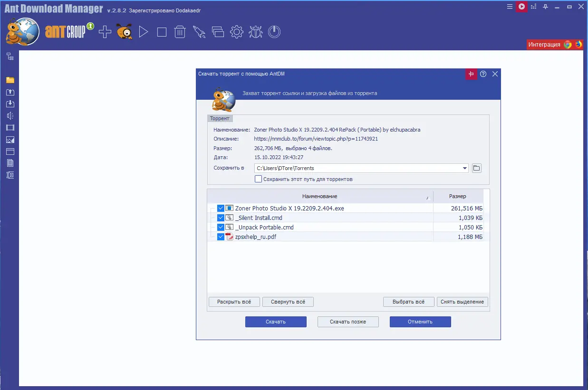588x390 pixels.
Task: Browse for save folder with folder icon button
Action: (476, 168)
